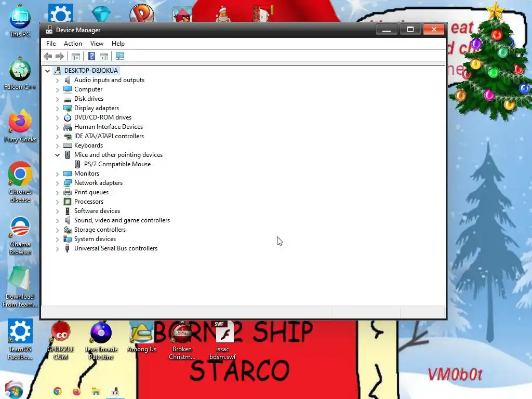Expand the Software devices chevron
The image size is (532, 399).
point(57,211)
